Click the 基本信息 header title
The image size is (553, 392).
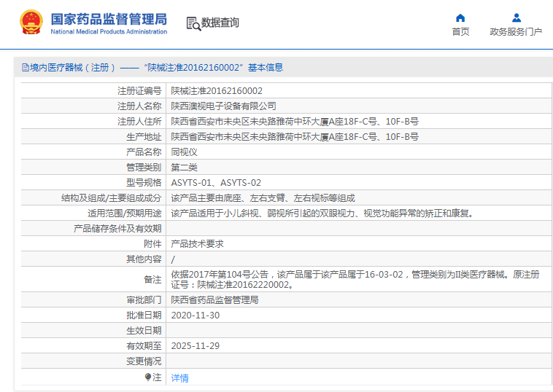[x=266, y=67]
